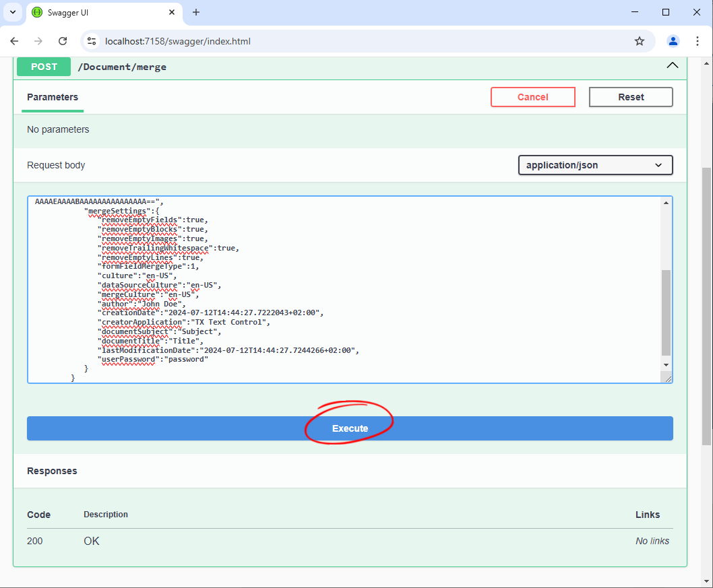Screen dimensions: 713x588
Task: Open site information via the address bar icon
Action: [x=91, y=41]
